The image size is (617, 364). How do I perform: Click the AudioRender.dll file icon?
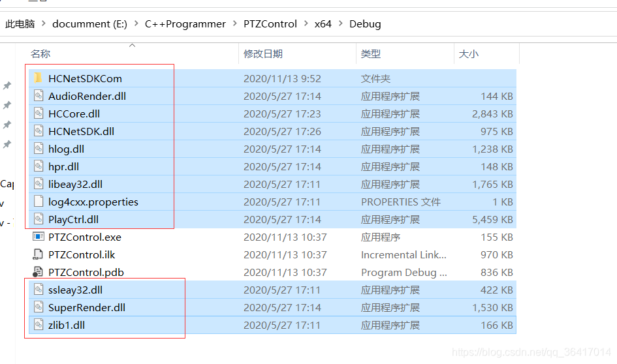pyautogui.click(x=38, y=96)
